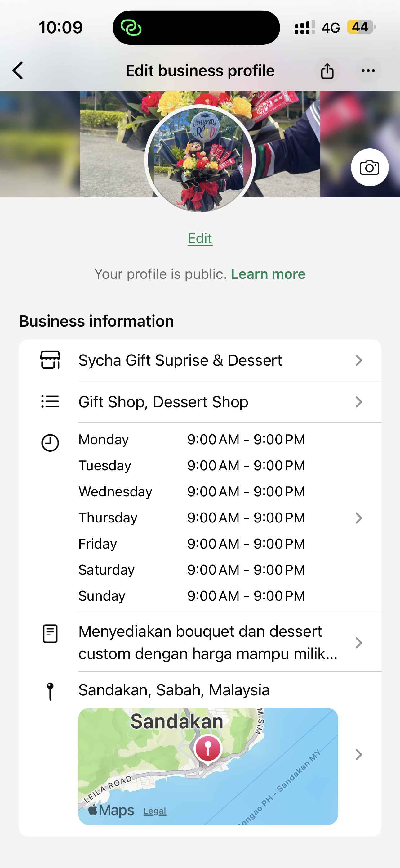Tap the camera icon on cover photo
This screenshot has width=400, height=868.
(x=369, y=167)
